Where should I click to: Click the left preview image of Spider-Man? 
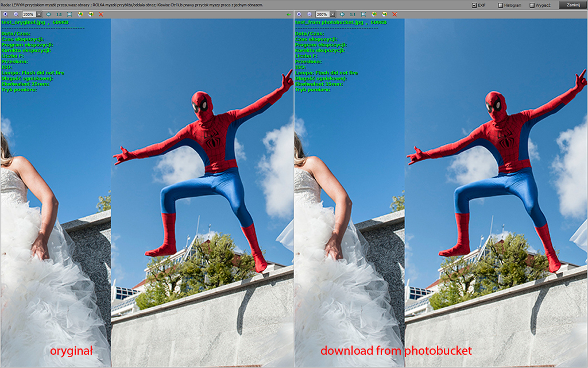click(x=203, y=193)
